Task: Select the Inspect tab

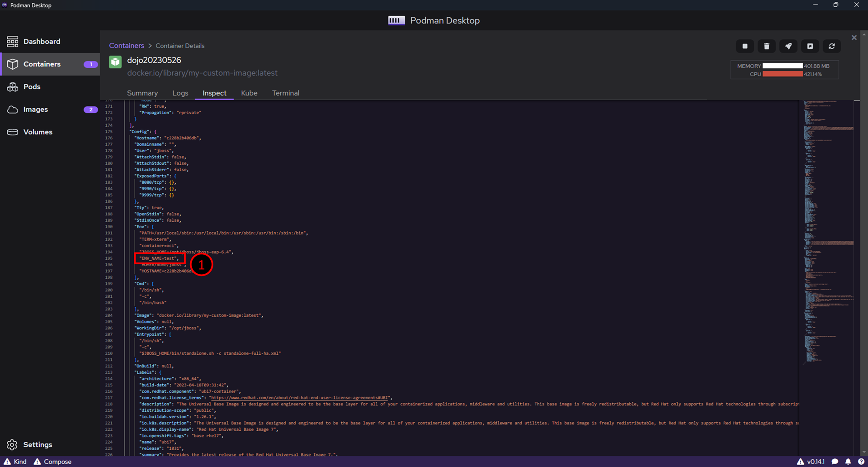Action: [214, 93]
